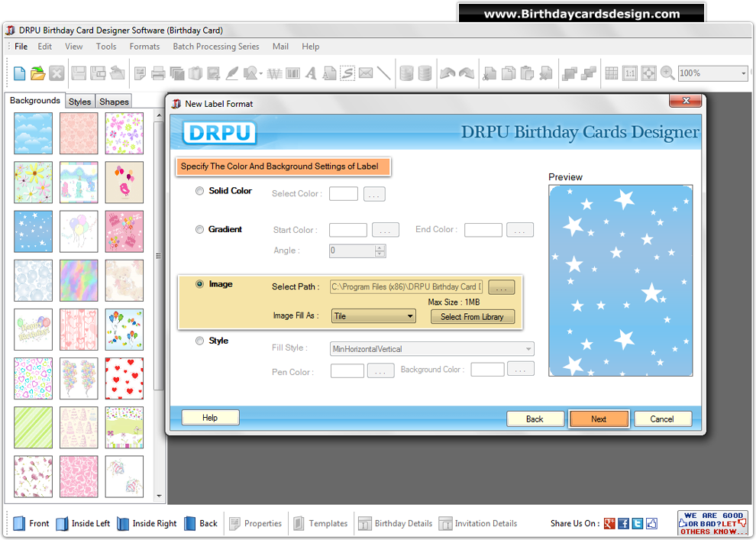The width and height of the screenshot is (756, 540).
Task: Click the Google Plus share icon
Action: click(609, 524)
